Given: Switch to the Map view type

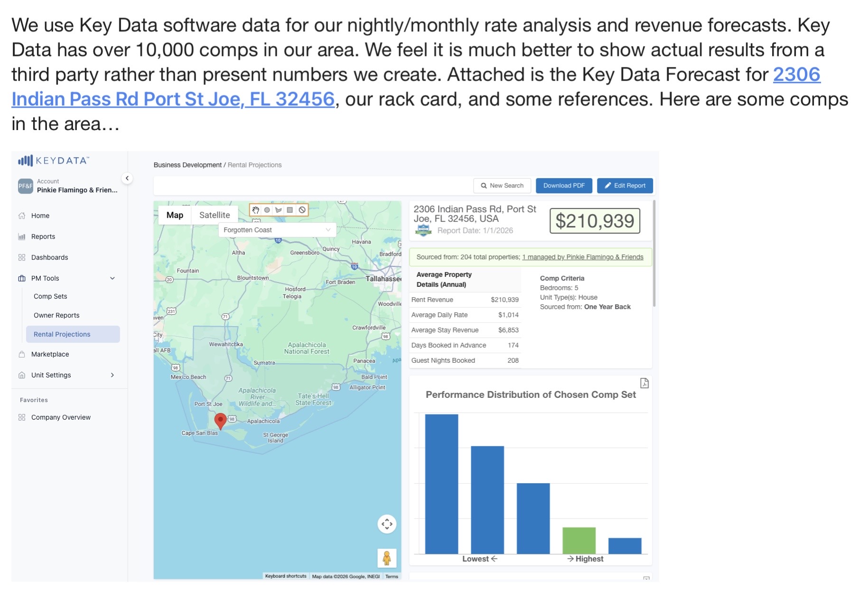Looking at the screenshot, I should point(175,215).
